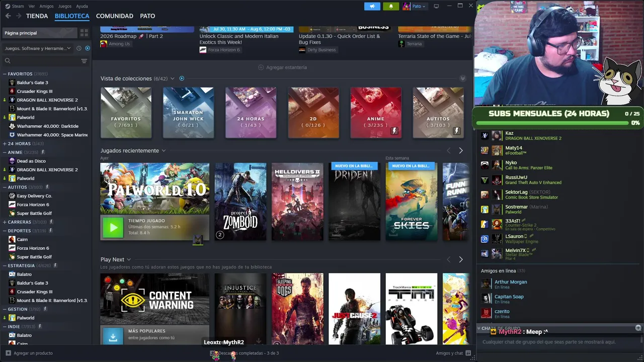The height and width of the screenshot is (362, 644).
Task: Select Crusader Kings III under Favoritos
Action: pyautogui.click(x=34, y=91)
